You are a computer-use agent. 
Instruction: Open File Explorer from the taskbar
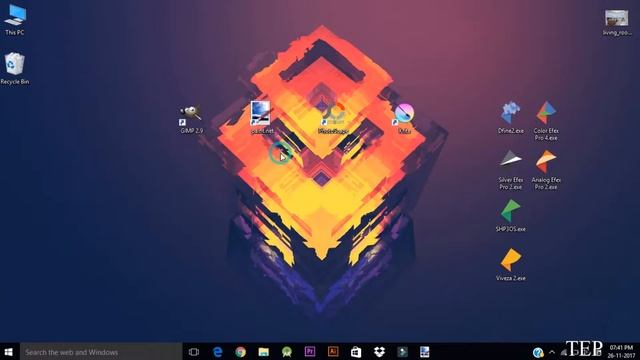tap(264, 352)
